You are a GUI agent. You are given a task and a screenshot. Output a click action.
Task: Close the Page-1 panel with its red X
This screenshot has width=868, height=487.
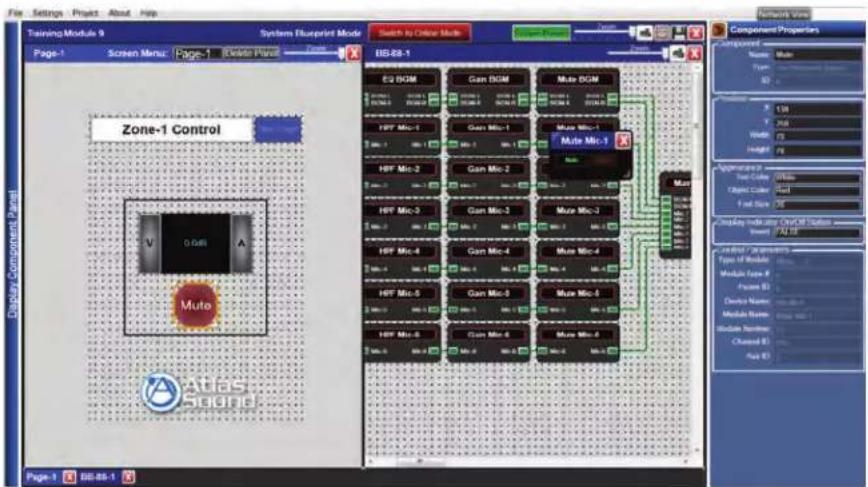click(x=353, y=54)
